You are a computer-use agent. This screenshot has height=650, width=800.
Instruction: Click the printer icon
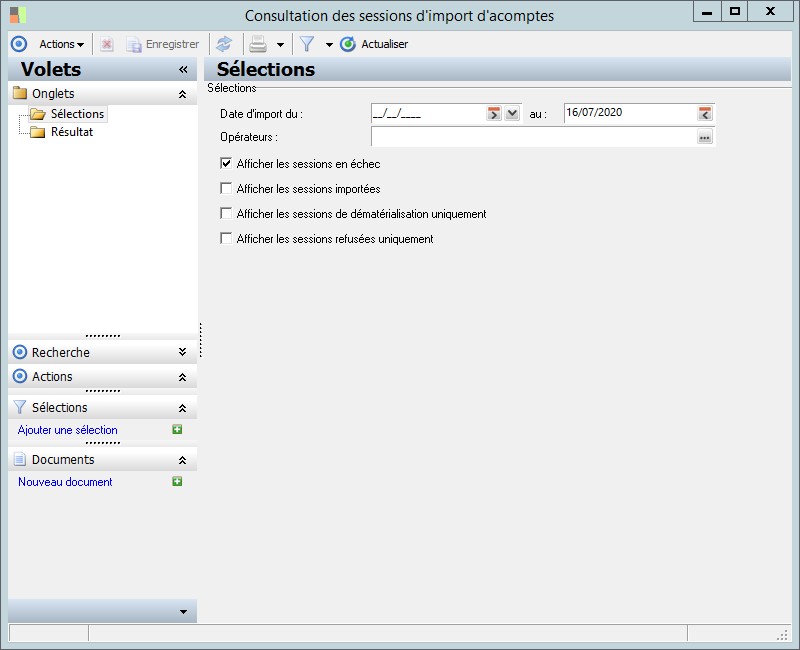(258, 44)
